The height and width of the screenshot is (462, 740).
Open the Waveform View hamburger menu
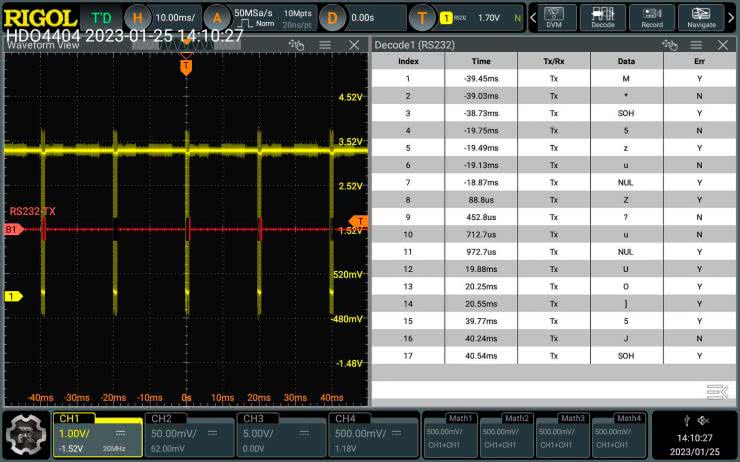(325, 46)
